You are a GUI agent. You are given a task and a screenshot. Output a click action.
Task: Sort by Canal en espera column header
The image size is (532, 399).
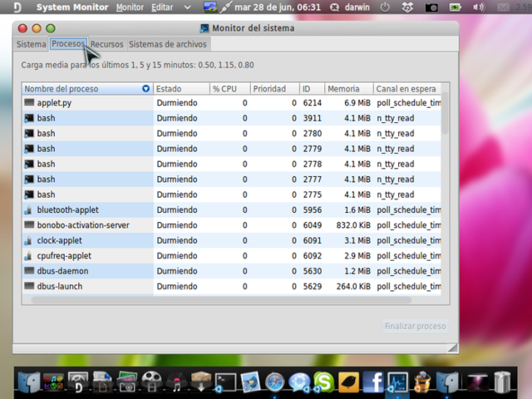[407, 89]
